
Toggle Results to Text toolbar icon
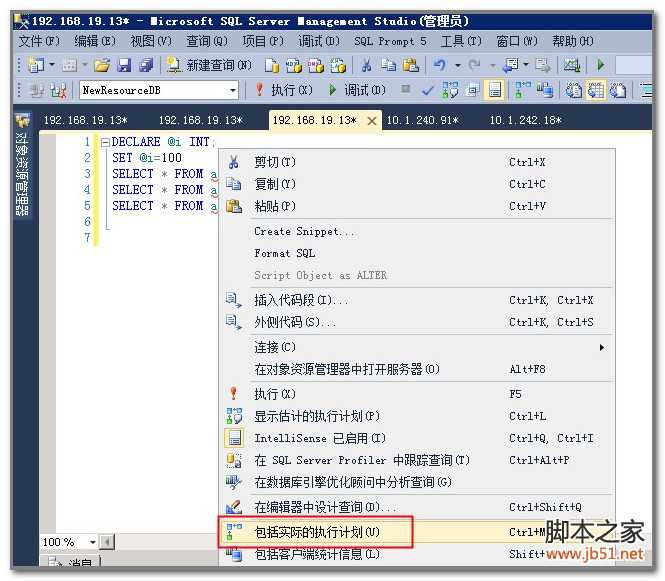pyautogui.click(x=573, y=90)
